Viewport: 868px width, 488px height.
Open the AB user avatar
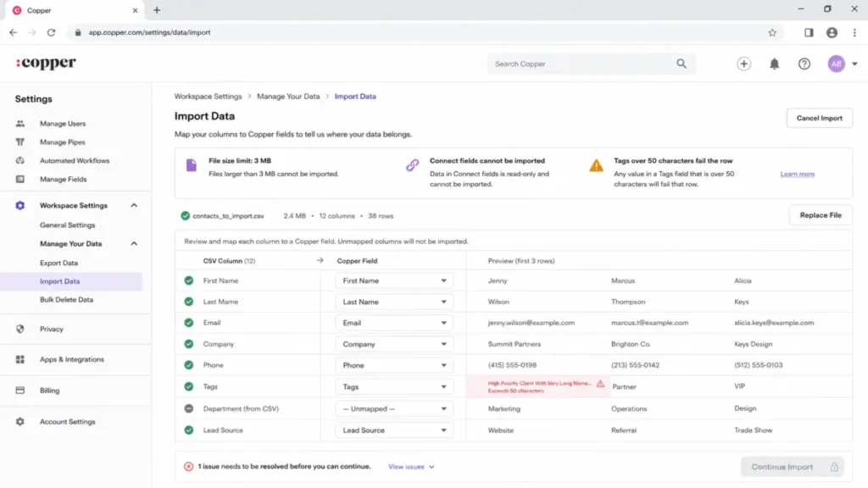pos(836,64)
